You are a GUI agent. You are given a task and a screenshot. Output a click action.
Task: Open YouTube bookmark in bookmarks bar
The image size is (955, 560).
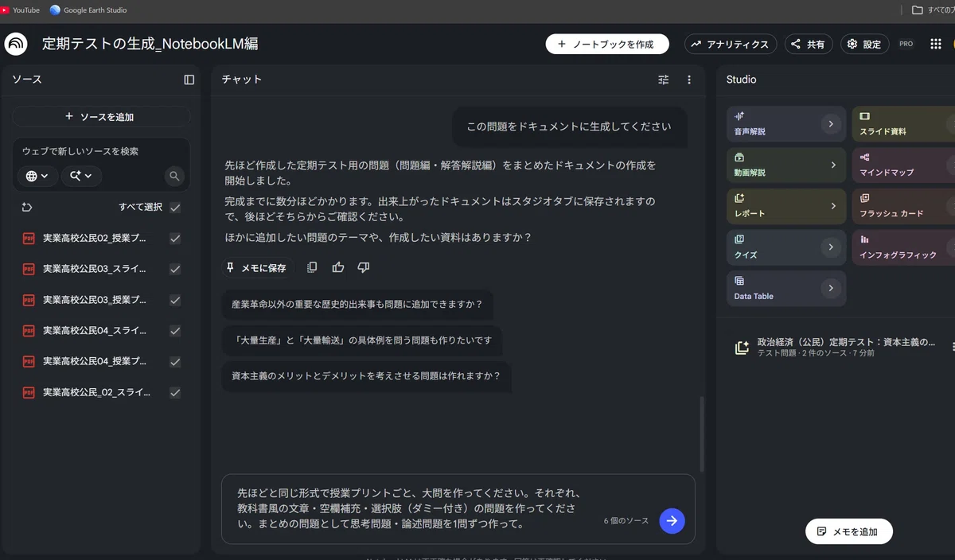pyautogui.click(x=21, y=10)
